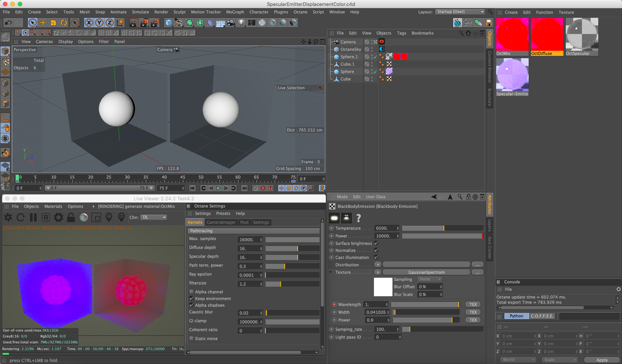This screenshot has width=622, height=364.
Task: Click the Undo arrow icon
Action: 8,23
